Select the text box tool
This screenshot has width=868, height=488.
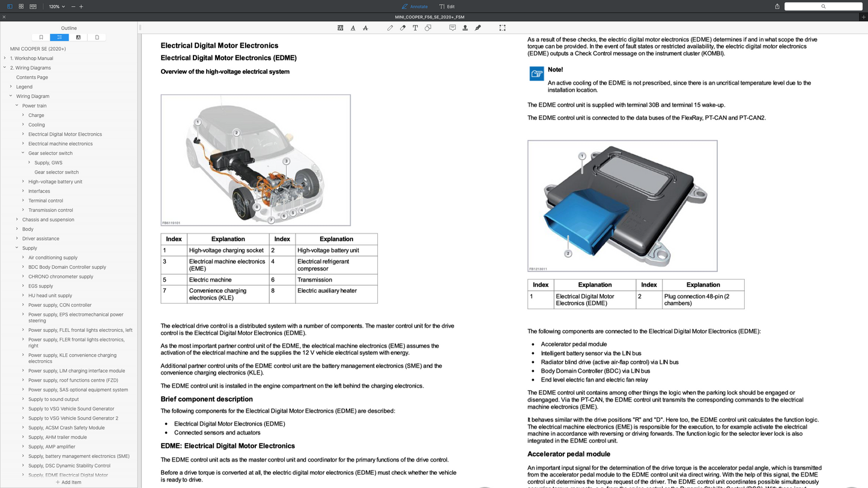pos(415,28)
